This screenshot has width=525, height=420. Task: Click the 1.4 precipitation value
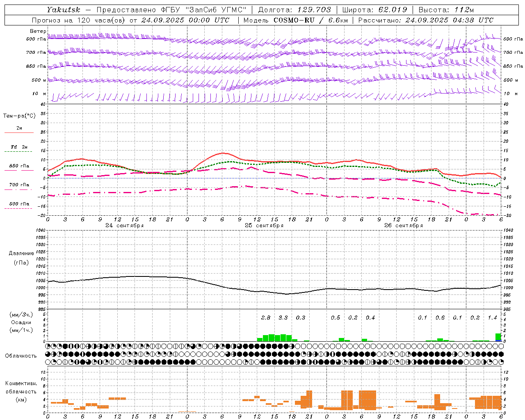492,317
